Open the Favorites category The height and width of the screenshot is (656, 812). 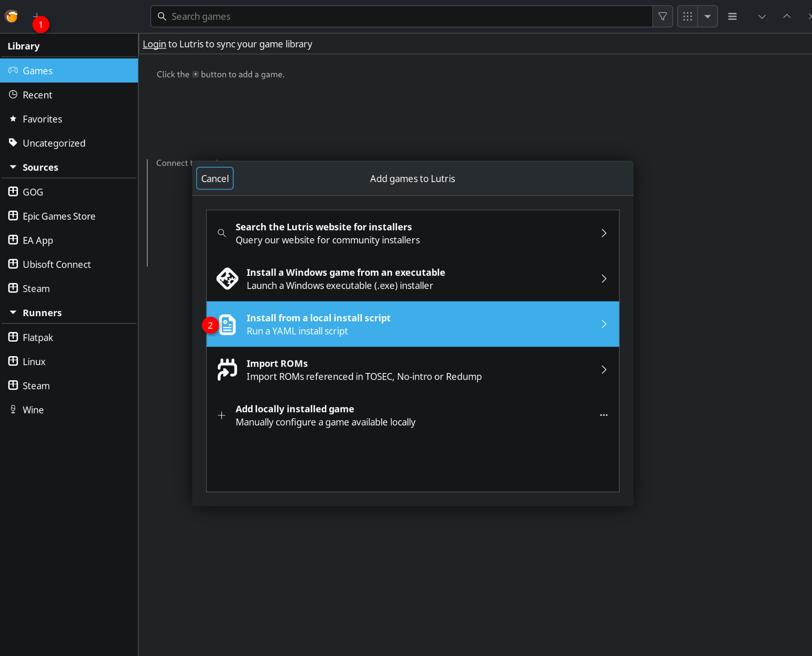pyautogui.click(x=69, y=119)
